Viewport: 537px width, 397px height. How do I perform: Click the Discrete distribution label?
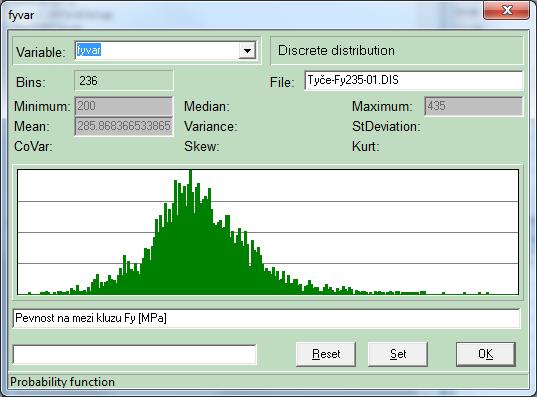point(336,51)
